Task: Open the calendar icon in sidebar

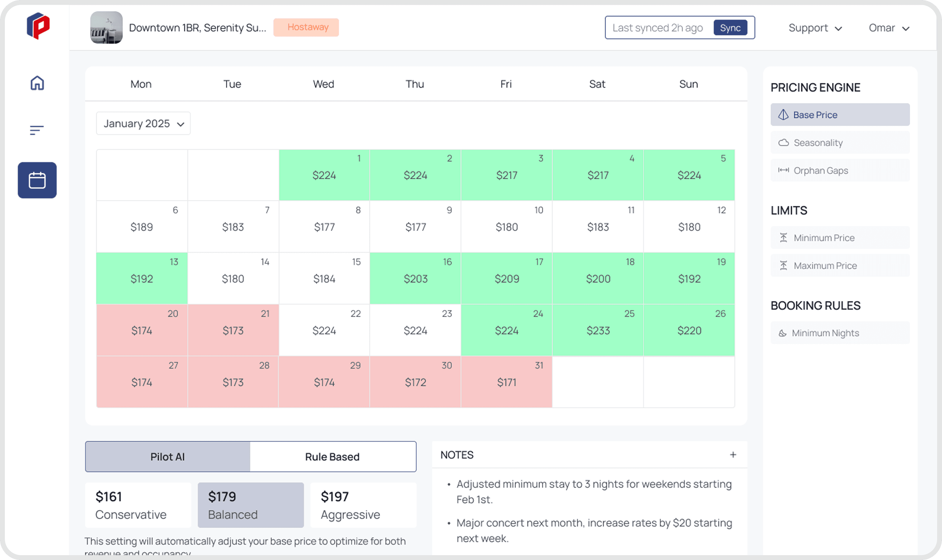Action: click(37, 180)
